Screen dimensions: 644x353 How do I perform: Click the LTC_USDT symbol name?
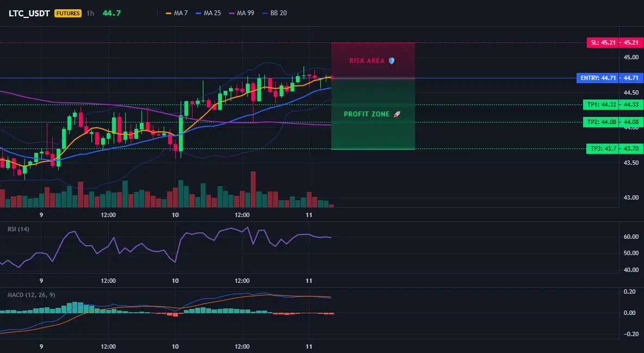coord(29,13)
